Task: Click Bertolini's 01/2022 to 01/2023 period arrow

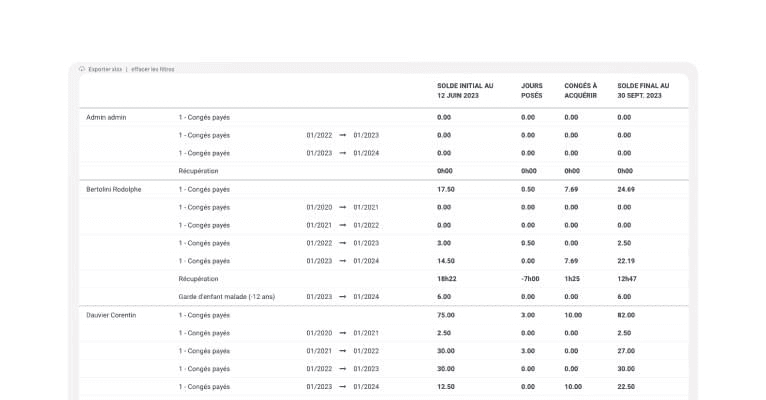Action: tap(342, 243)
